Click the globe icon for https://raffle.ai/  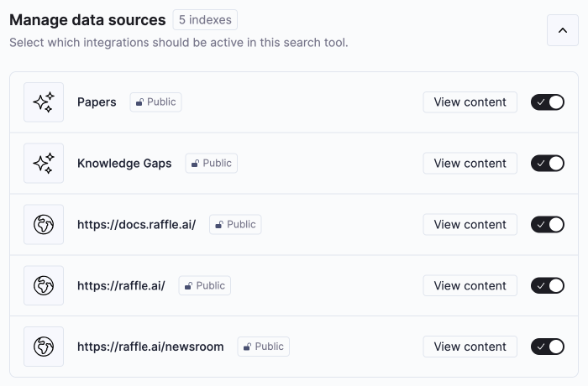click(44, 285)
